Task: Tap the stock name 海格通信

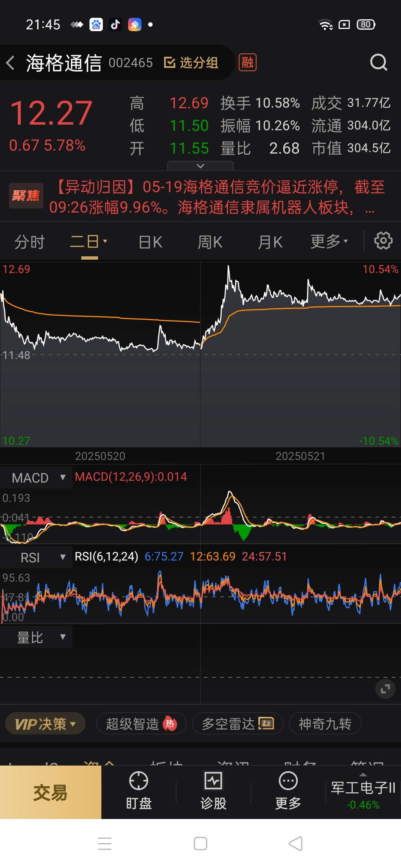Action: tap(64, 63)
